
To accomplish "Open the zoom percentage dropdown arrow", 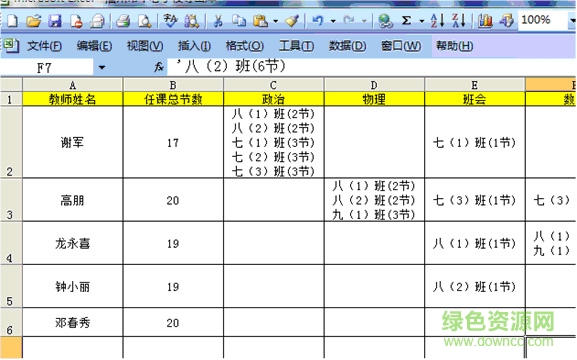I will pos(572,21).
